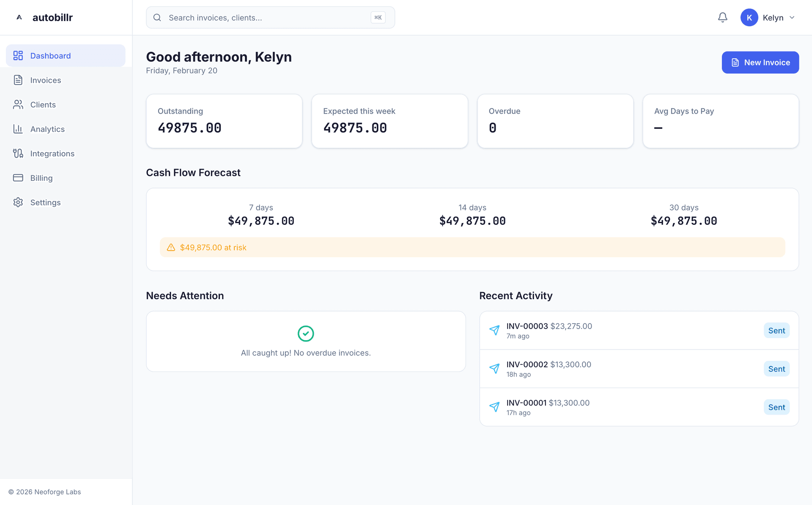Open the user avatar menu labeled K
812x505 pixels.
[x=749, y=17]
